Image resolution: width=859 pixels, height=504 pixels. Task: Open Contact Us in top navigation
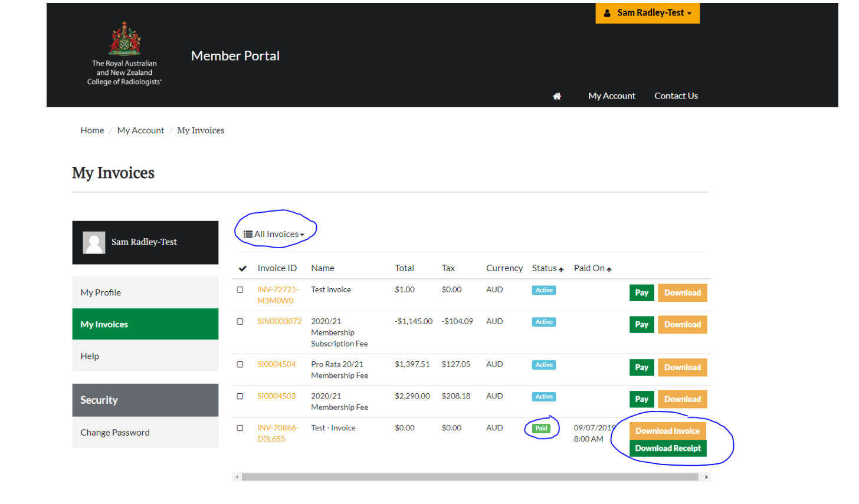tap(676, 96)
